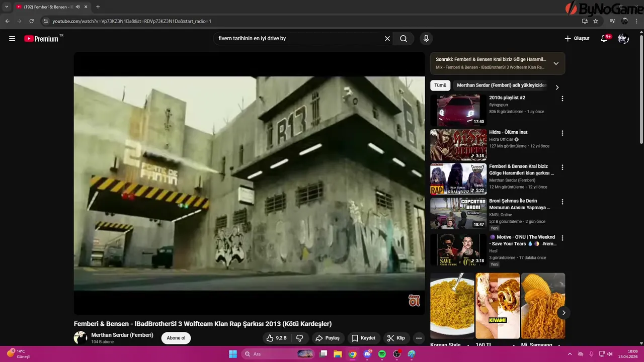Image resolution: width=644 pixels, height=362 pixels.
Task: Click the video player to pause
Action: pyautogui.click(x=250, y=184)
